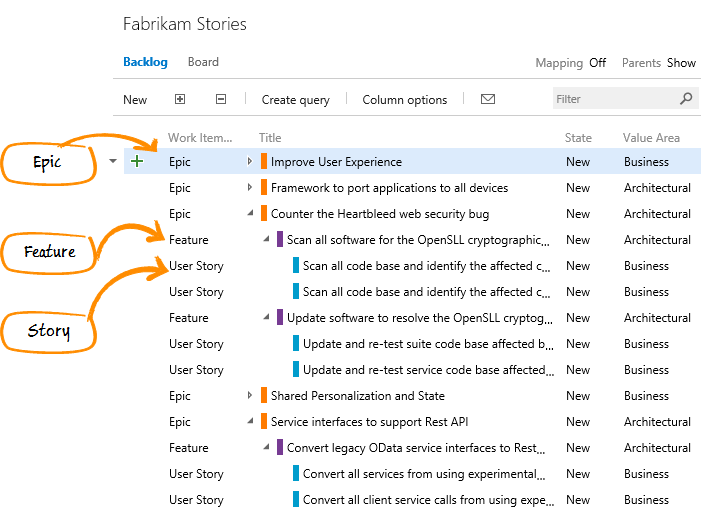Open the row context dropdown arrow beside Epic
701x509 pixels.
point(113,161)
